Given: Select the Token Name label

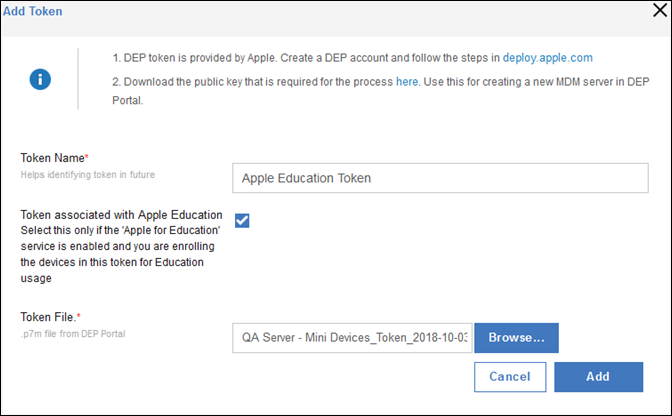Looking at the screenshot, I should pos(53,158).
